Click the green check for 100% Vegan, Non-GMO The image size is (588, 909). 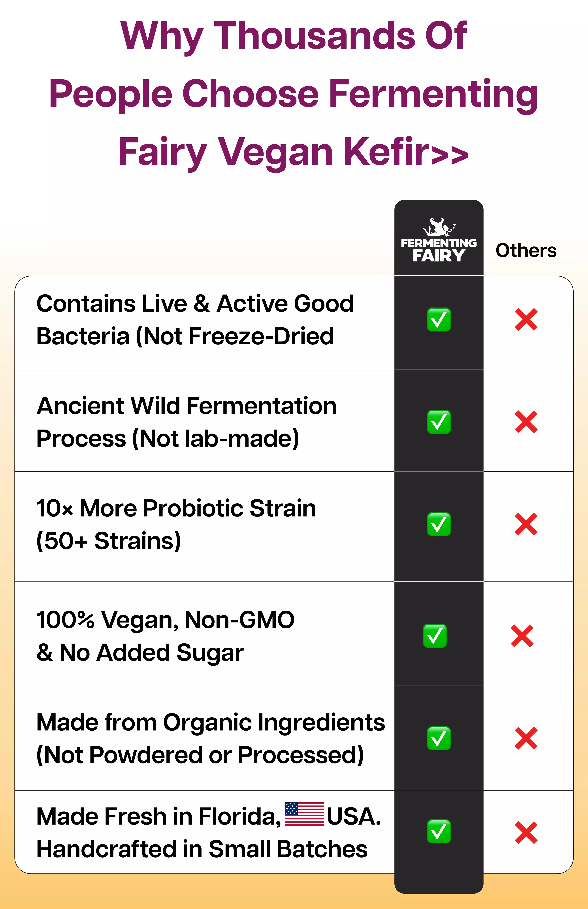click(435, 636)
